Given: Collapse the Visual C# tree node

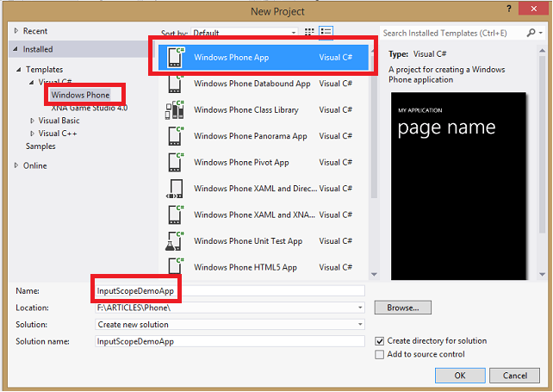Looking at the screenshot, I should click(31, 82).
